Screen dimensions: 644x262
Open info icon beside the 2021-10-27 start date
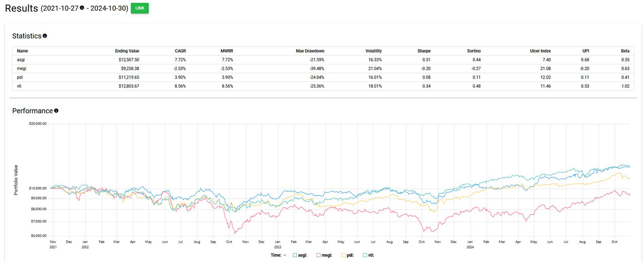coord(82,8)
